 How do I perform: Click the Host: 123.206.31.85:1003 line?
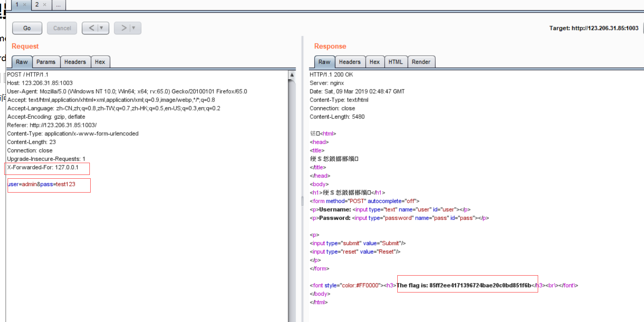tap(40, 83)
